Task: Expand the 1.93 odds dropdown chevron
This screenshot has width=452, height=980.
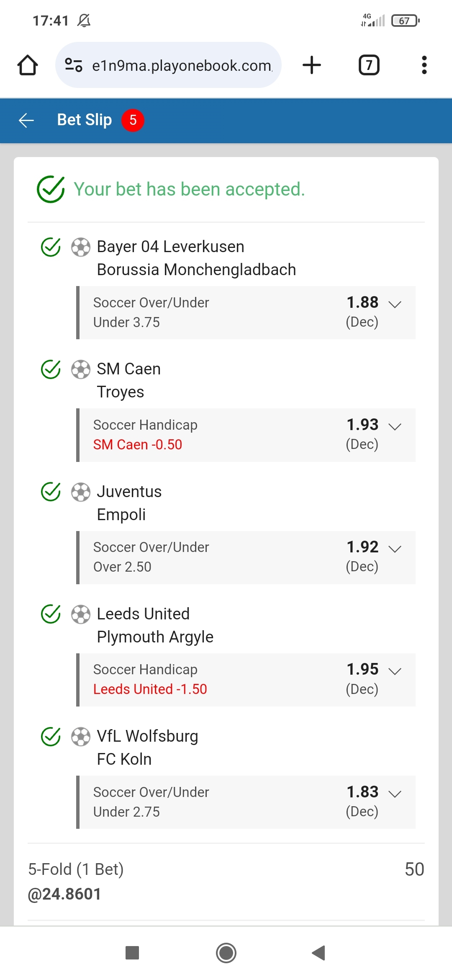Action: coord(395,426)
